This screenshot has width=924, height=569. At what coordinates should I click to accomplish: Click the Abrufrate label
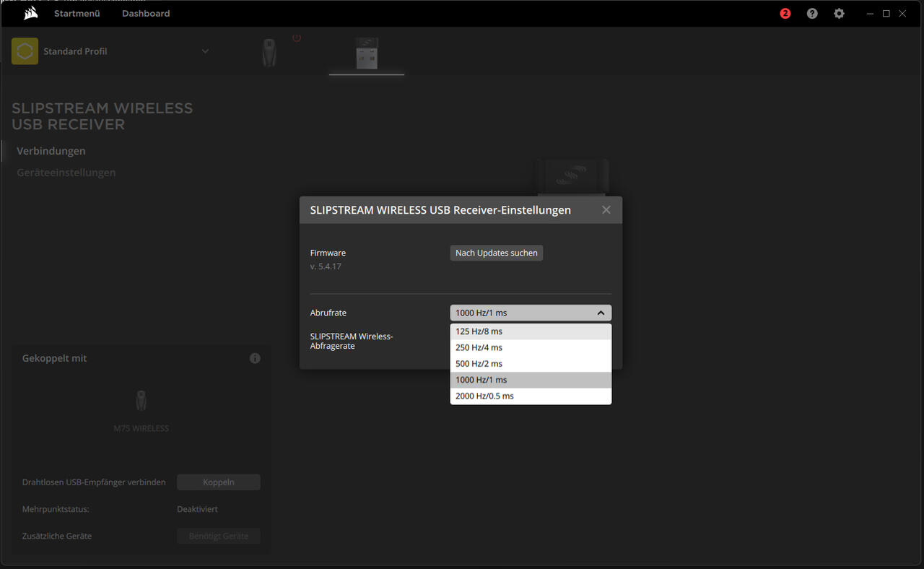tap(328, 313)
